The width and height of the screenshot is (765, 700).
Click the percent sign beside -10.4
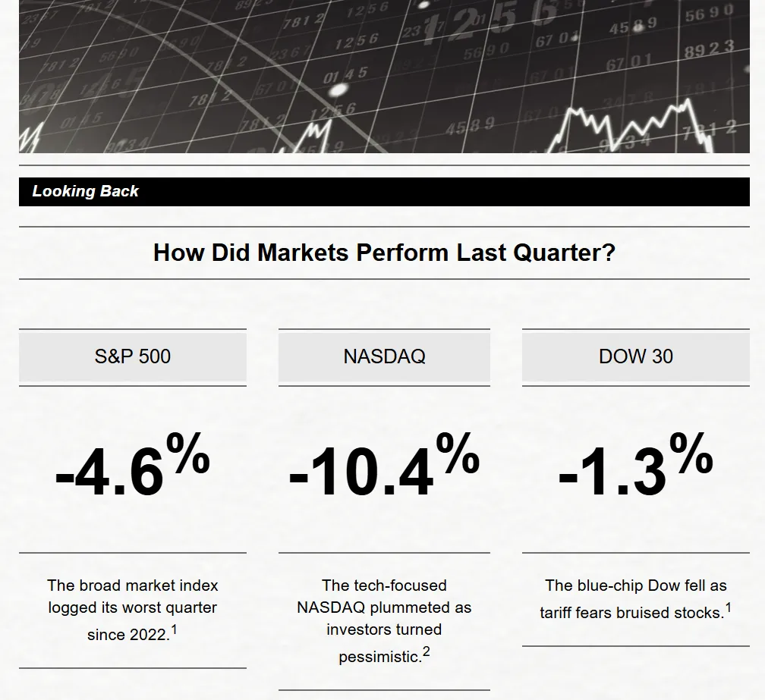click(458, 453)
